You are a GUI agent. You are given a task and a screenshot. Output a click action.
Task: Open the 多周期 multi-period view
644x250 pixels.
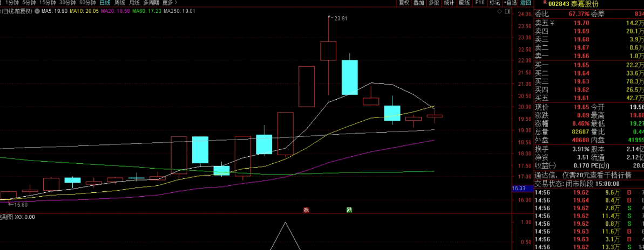(151, 3)
